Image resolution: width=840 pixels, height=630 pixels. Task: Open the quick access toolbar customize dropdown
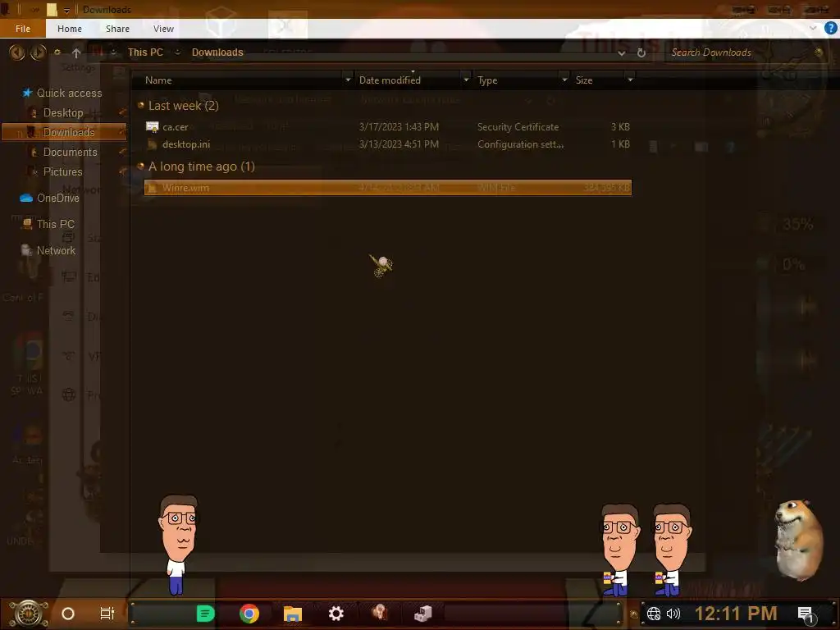point(67,10)
